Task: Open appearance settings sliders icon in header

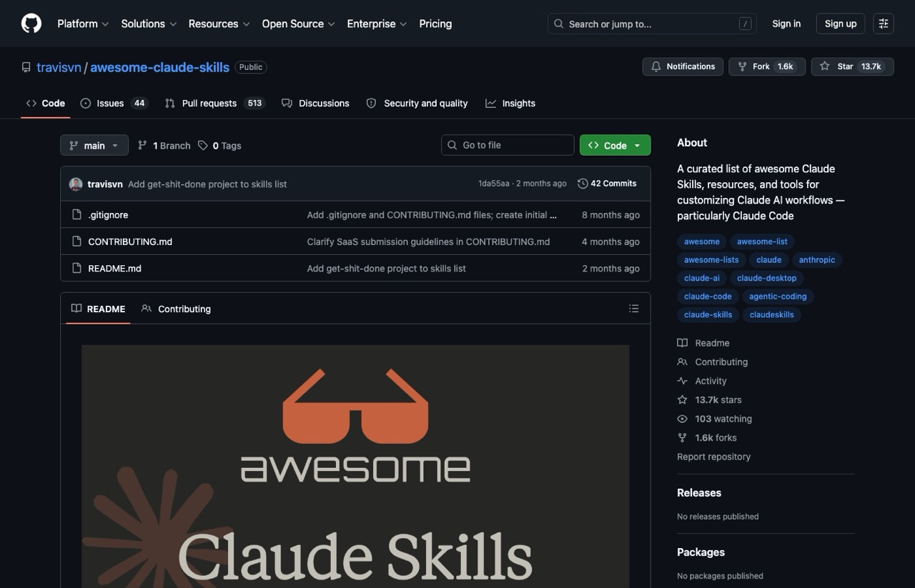Action: click(884, 24)
